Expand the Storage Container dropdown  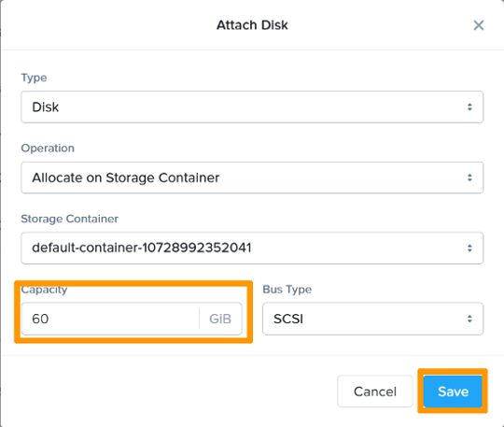coord(252,249)
